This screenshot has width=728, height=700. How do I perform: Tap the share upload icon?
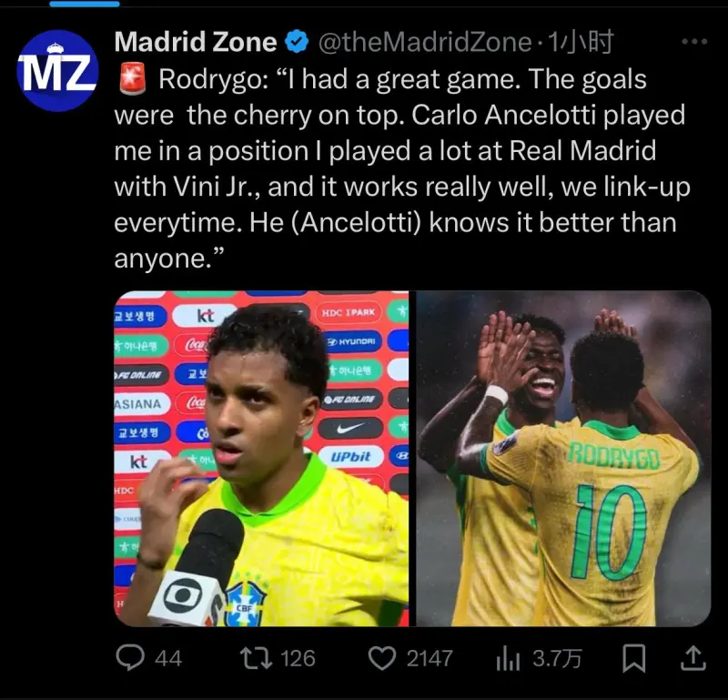click(x=693, y=658)
